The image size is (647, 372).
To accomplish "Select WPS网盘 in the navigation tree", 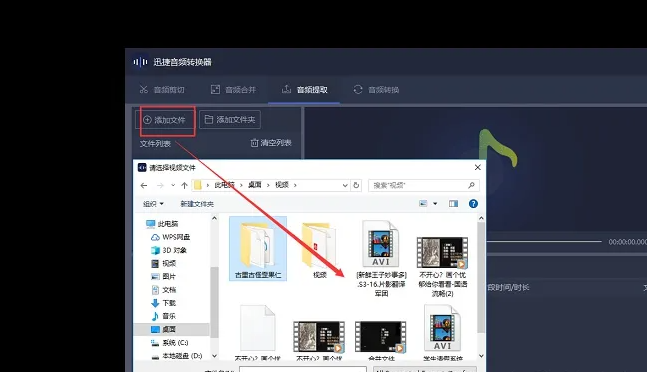I will point(170,237).
